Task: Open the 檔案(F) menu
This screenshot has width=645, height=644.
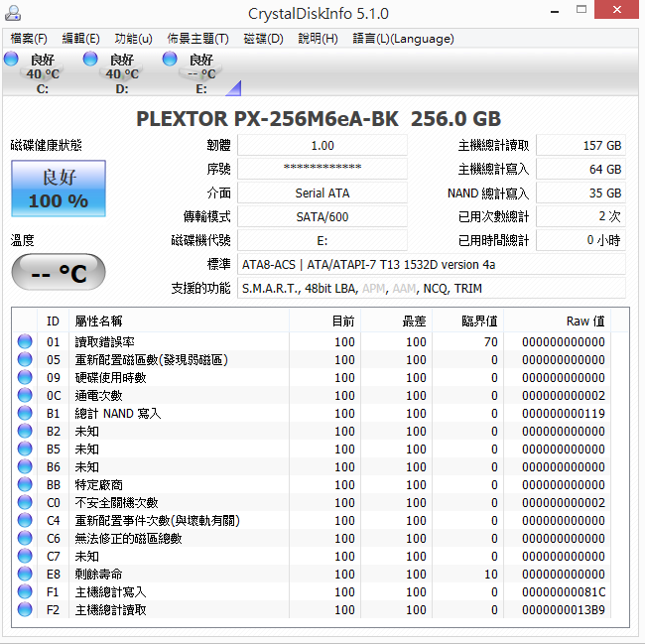Action: tap(29, 39)
